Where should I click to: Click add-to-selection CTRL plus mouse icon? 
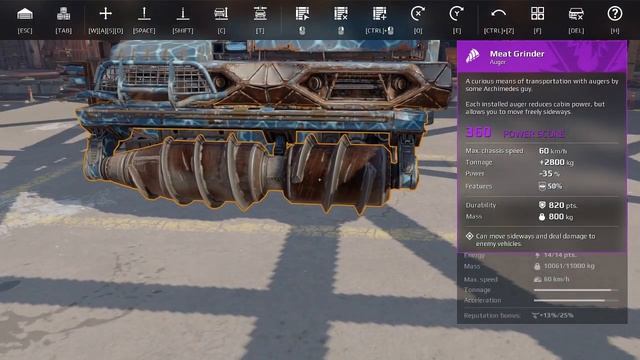(x=380, y=14)
